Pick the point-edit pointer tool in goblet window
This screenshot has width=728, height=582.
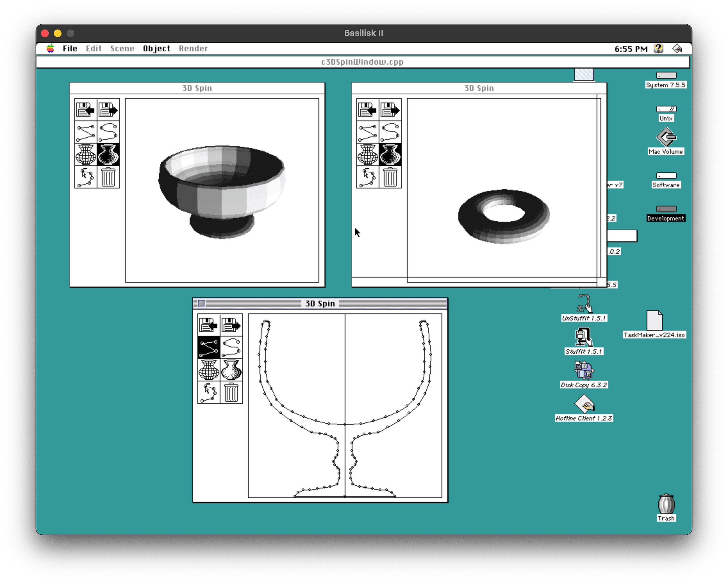point(208,392)
